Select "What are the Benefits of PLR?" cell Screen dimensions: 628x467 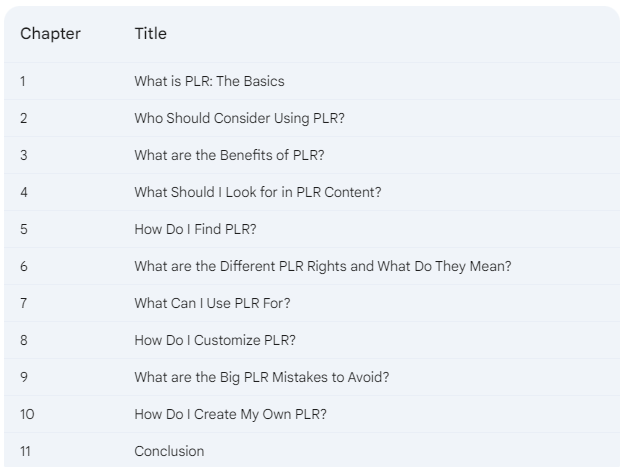[229, 155]
